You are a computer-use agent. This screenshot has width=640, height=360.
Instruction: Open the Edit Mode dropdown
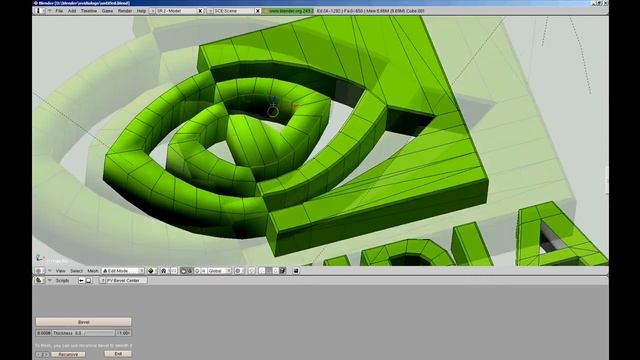click(x=123, y=271)
